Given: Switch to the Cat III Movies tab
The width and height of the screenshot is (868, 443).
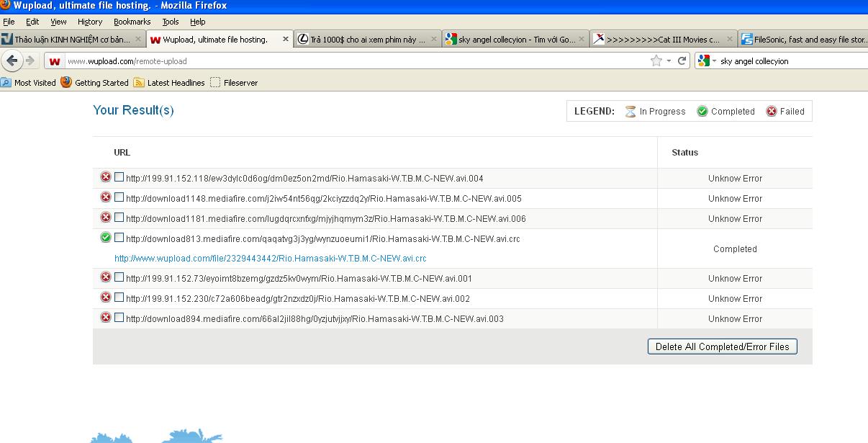Looking at the screenshot, I should click(662, 40).
